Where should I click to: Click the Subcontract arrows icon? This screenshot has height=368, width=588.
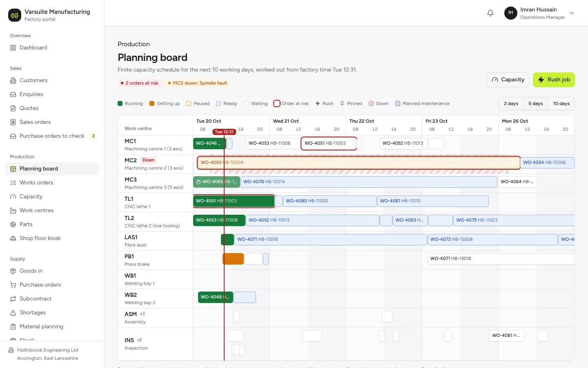[13, 299]
